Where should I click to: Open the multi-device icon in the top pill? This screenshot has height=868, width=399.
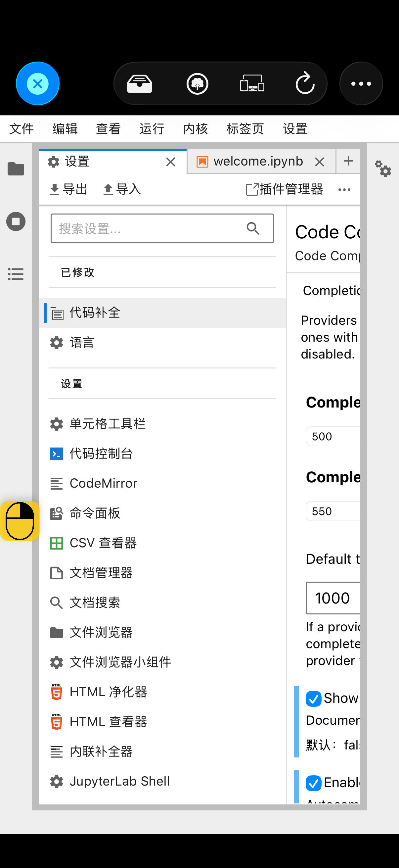(x=252, y=83)
